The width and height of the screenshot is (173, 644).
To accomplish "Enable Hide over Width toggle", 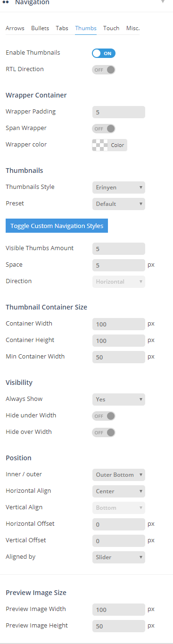I will coord(104,432).
